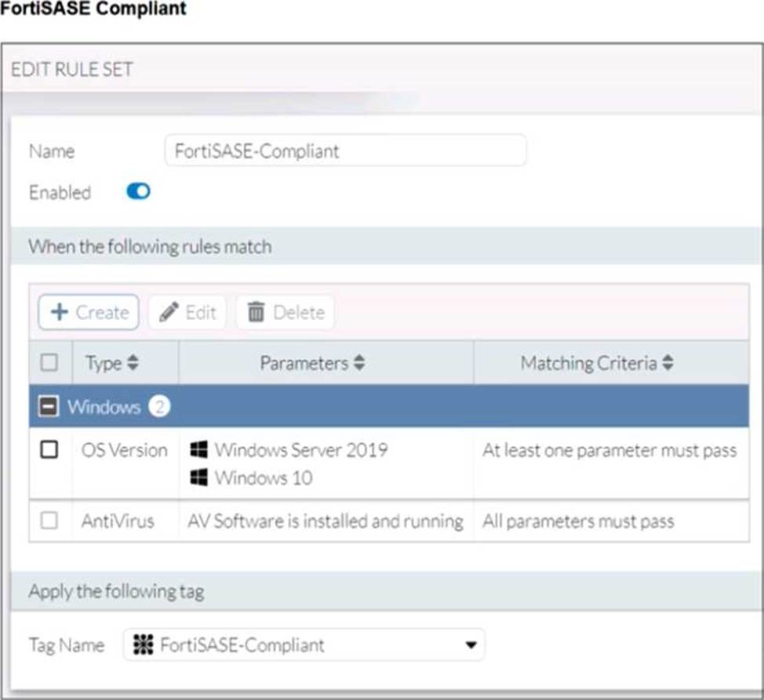Click the Windows group header label

pyautogui.click(x=104, y=407)
